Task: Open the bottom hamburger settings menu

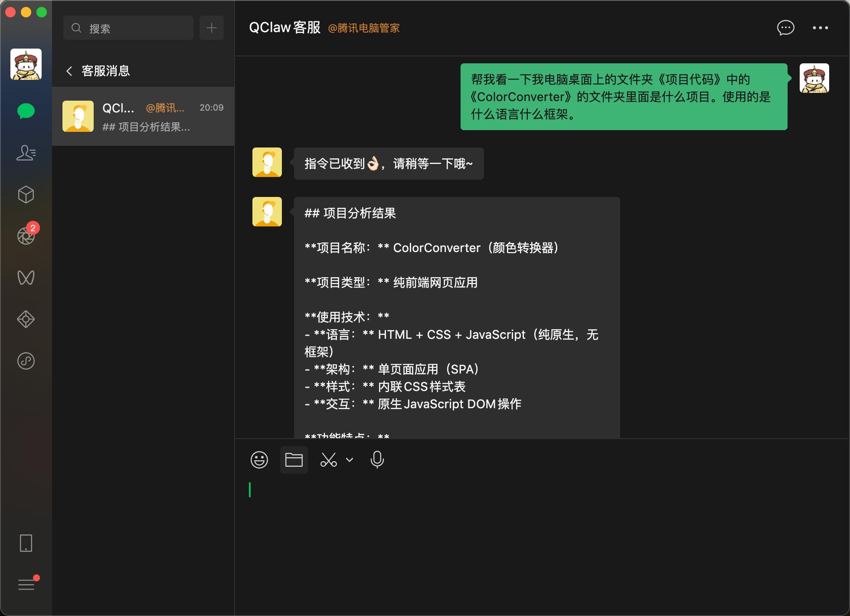Action: tap(26, 585)
